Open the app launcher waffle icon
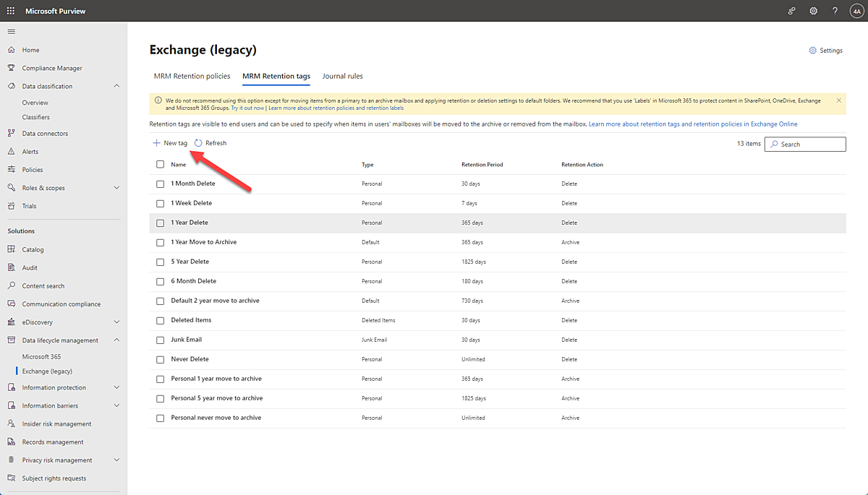The height and width of the screenshot is (495, 868). pos(11,11)
